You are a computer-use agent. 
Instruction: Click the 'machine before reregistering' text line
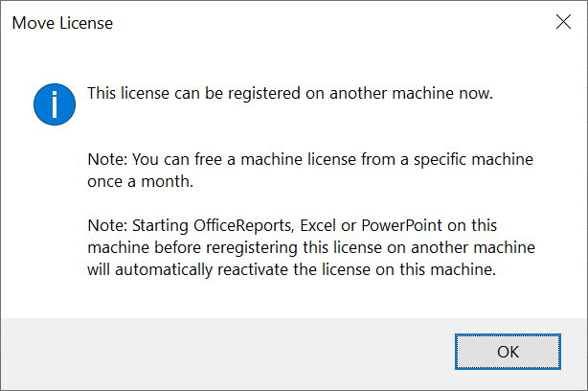point(311,247)
